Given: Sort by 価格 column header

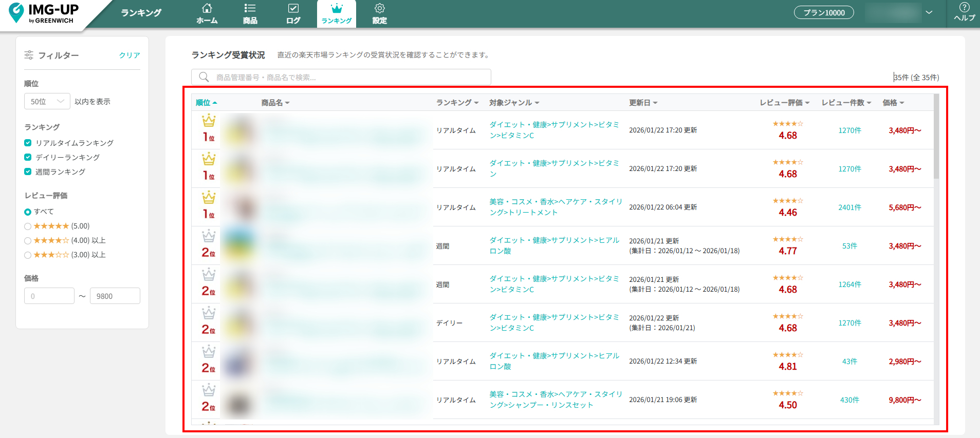Looking at the screenshot, I should pos(893,103).
